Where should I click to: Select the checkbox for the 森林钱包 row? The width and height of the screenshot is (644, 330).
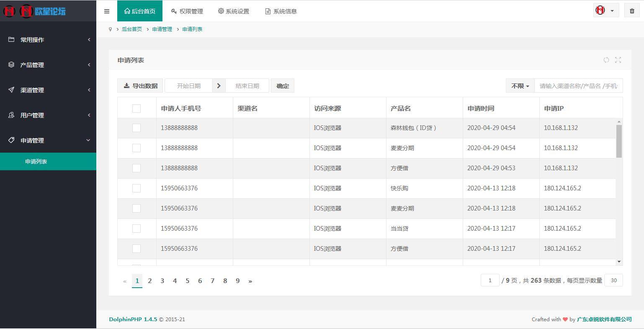(x=137, y=127)
